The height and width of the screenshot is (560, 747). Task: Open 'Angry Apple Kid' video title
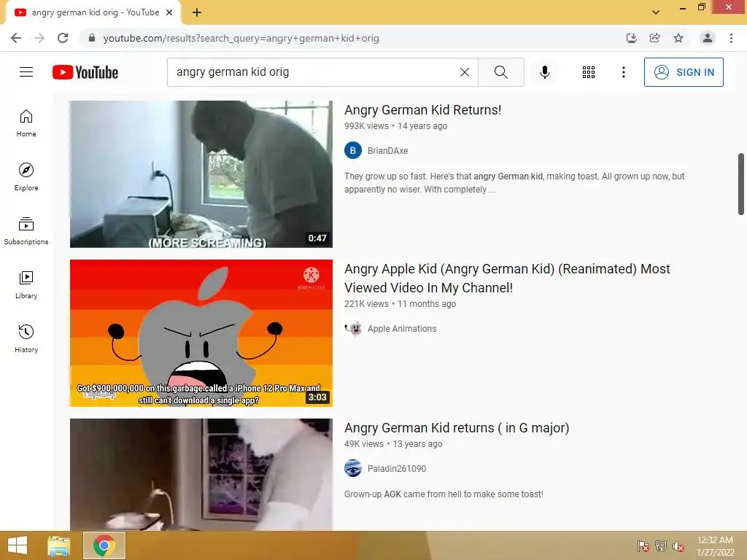(507, 278)
